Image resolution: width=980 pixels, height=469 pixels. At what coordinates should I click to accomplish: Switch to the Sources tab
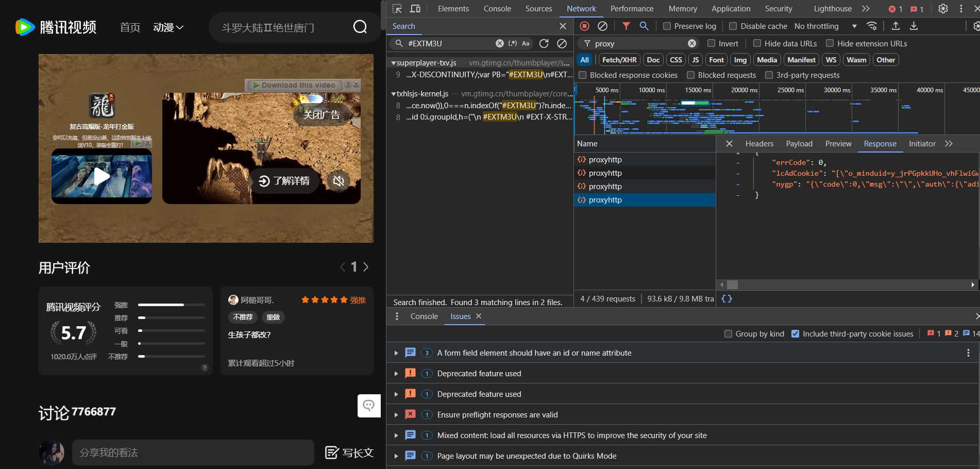point(538,9)
